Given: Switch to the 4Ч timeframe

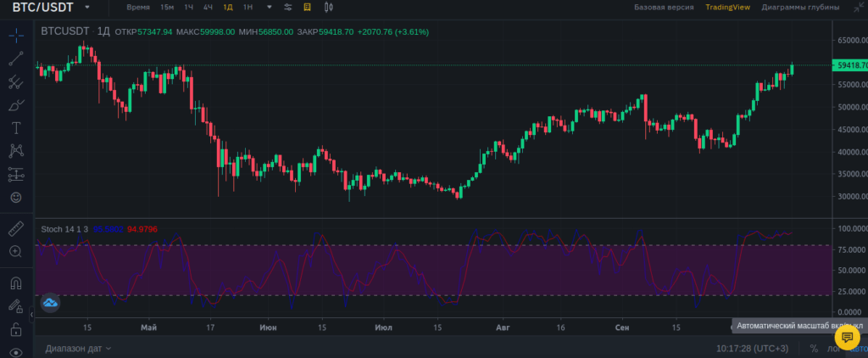Looking at the screenshot, I should pyautogui.click(x=208, y=8).
